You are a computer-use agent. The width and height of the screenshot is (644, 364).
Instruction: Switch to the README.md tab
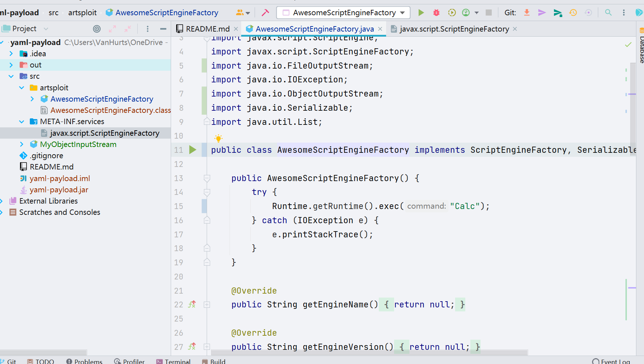(x=206, y=29)
